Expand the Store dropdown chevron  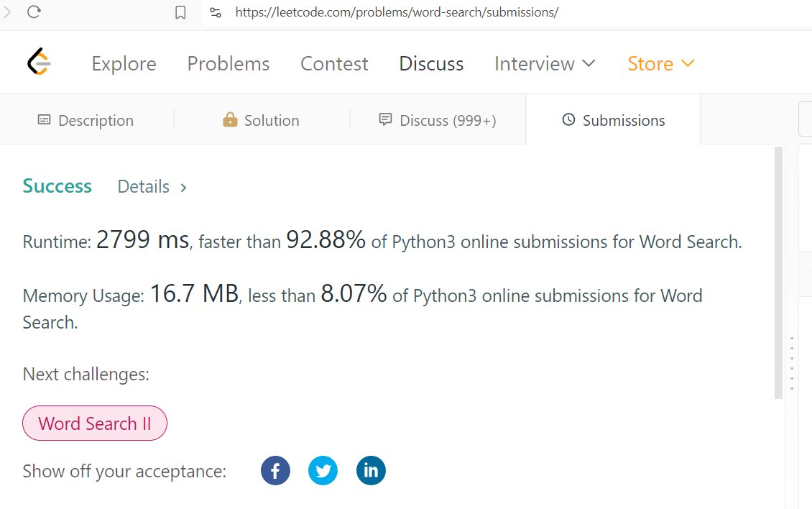pos(688,63)
